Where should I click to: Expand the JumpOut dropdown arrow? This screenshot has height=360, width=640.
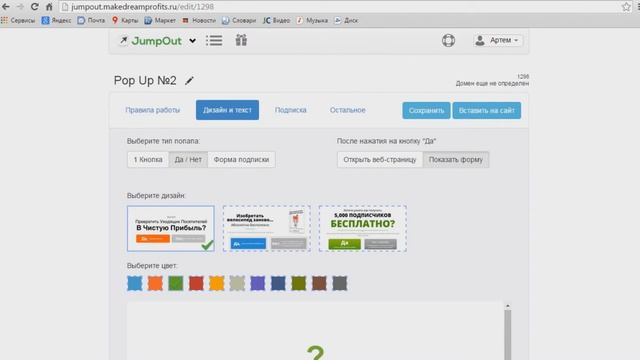(x=192, y=41)
